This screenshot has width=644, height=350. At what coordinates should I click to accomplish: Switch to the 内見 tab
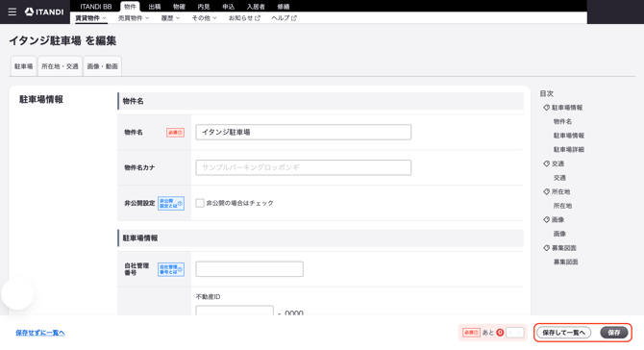(x=204, y=7)
